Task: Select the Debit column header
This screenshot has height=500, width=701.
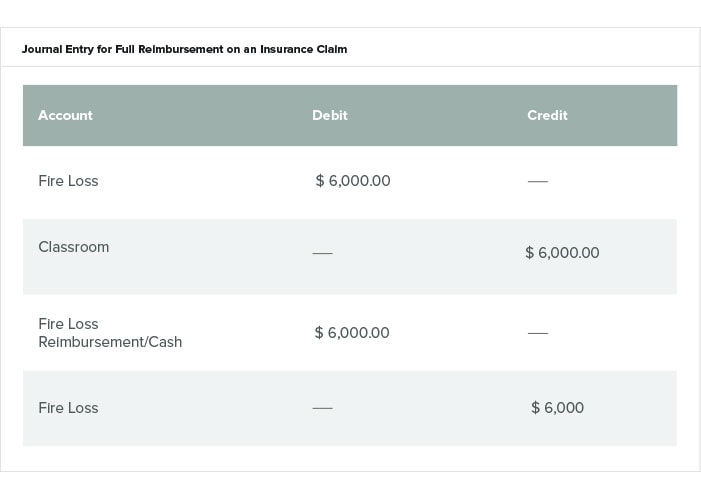Action: [330, 115]
